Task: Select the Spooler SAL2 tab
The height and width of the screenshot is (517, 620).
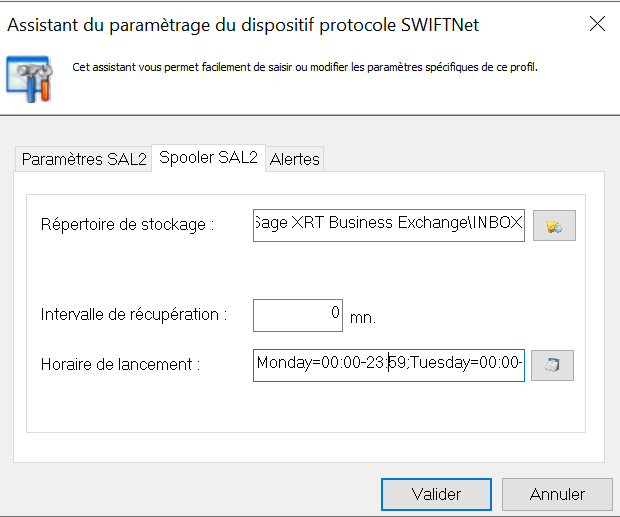Action: pyautogui.click(x=208, y=158)
